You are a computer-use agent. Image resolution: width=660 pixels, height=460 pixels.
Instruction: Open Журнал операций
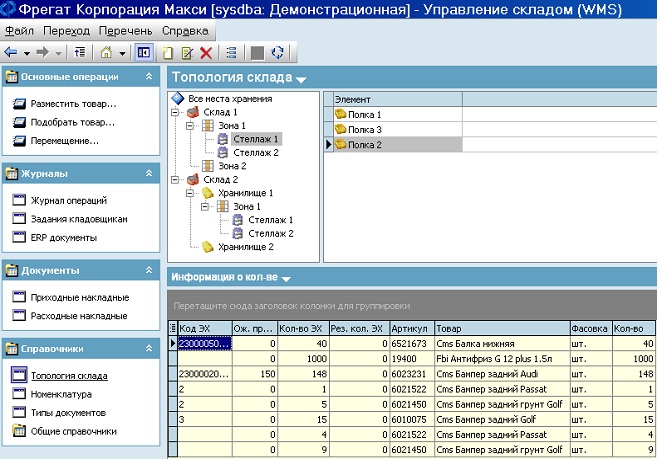click(x=69, y=200)
